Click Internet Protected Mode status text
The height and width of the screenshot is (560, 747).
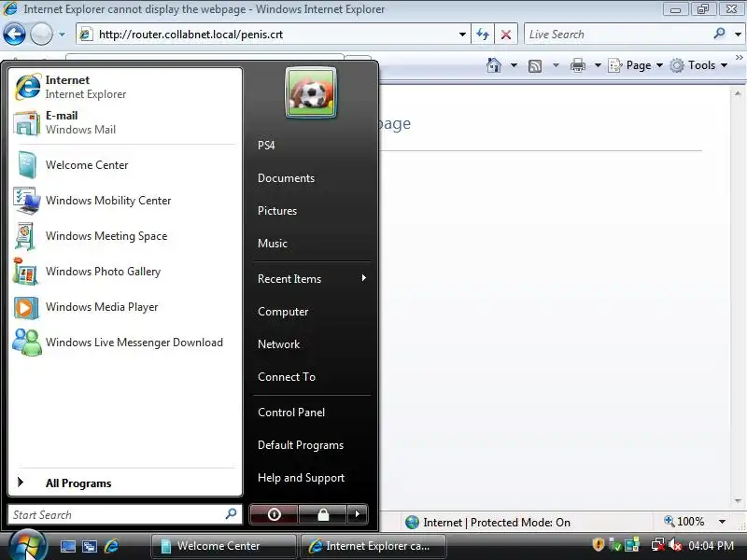point(497,523)
